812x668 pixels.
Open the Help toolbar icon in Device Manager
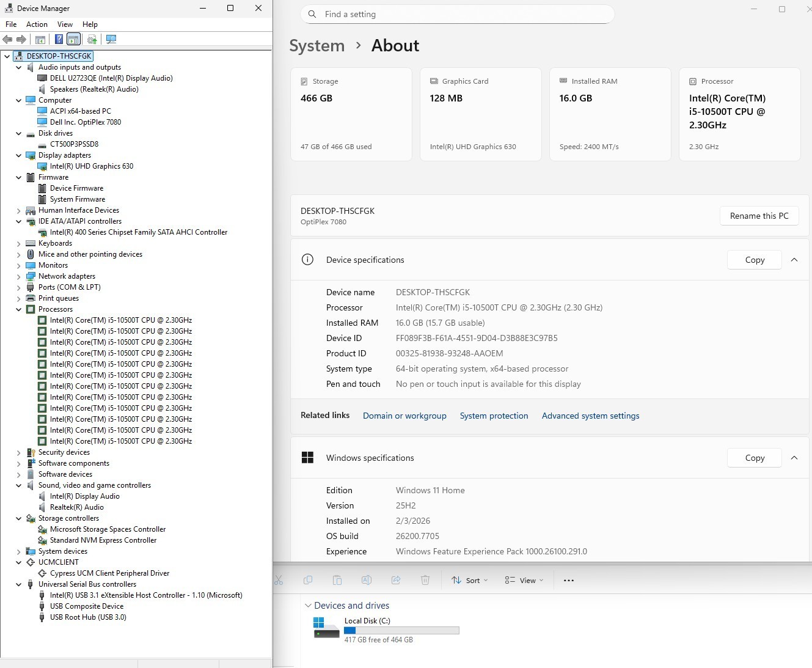(59, 40)
